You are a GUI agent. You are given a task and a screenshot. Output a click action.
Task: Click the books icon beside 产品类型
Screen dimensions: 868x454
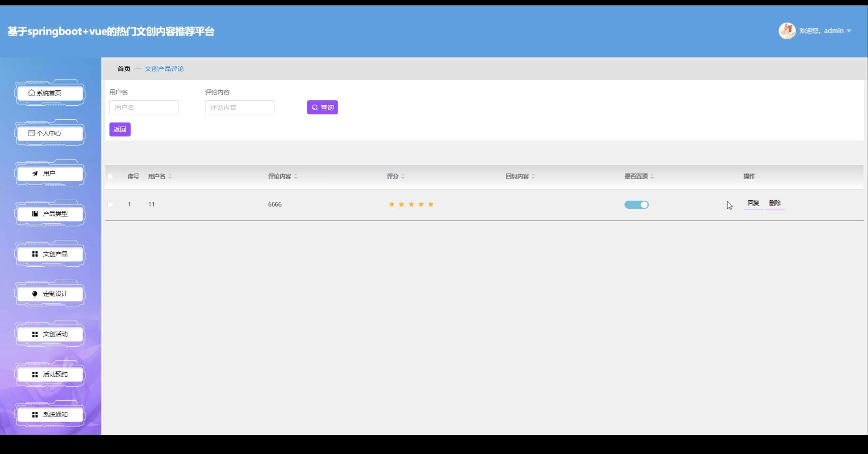pyautogui.click(x=35, y=213)
